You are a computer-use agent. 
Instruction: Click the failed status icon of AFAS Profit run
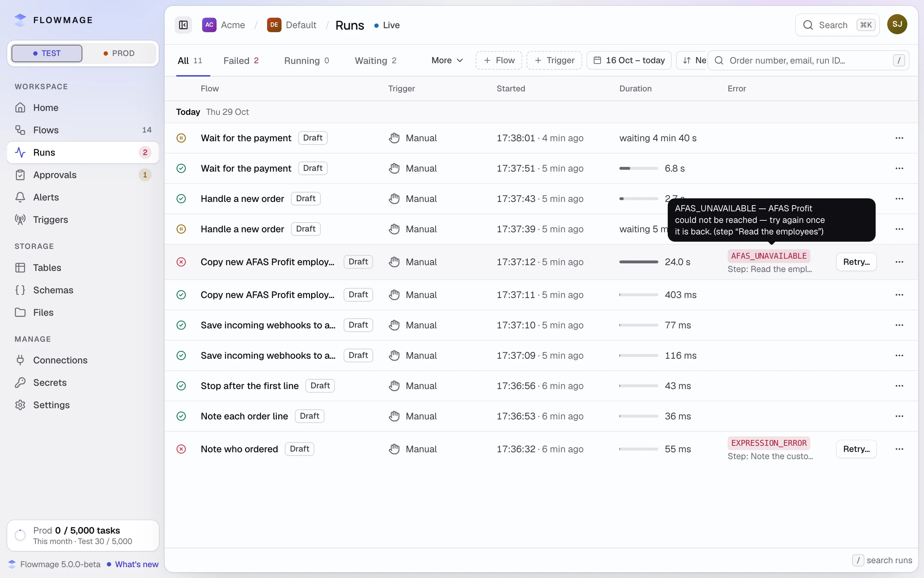[181, 262]
